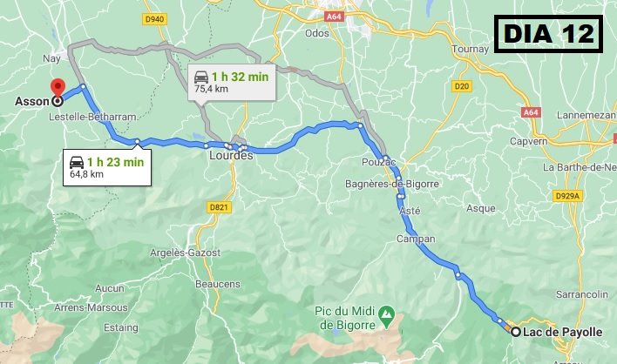The image size is (617, 364).
Task: Click the Lestelle-Bétharram label
Action: 93,117
